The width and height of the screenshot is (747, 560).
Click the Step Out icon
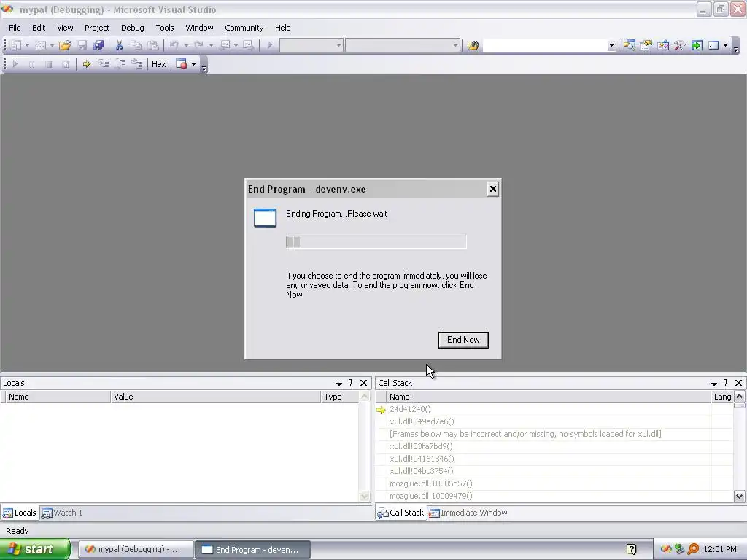click(x=137, y=64)
